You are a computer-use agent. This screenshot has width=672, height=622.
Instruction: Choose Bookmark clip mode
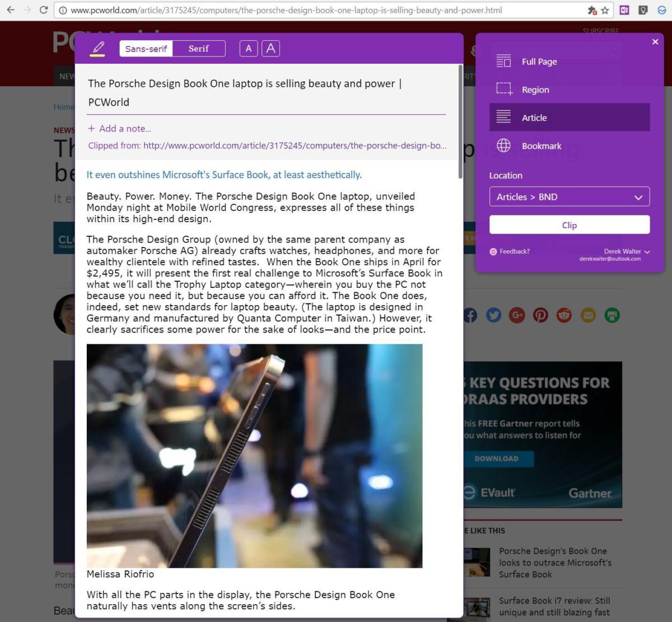point(570,146)
